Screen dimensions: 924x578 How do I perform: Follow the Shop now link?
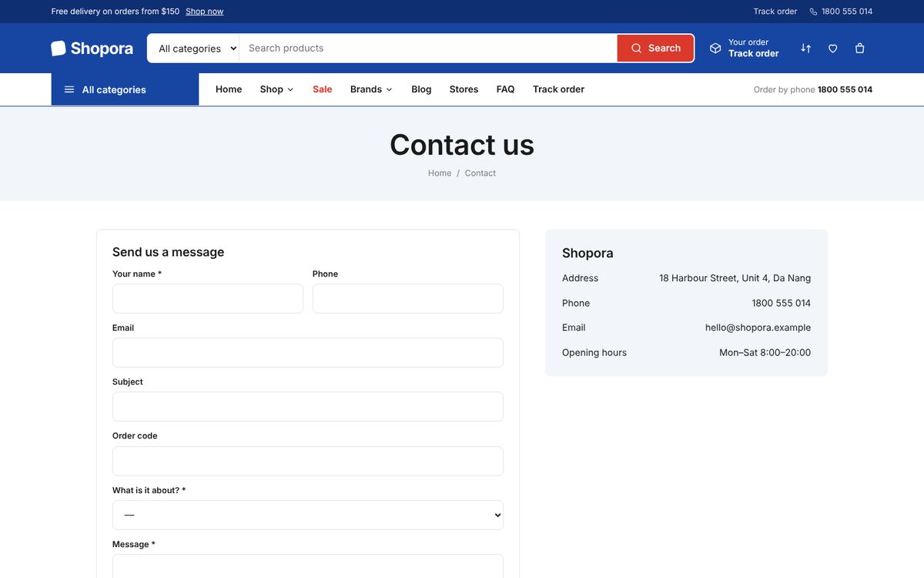click(205, 12)
